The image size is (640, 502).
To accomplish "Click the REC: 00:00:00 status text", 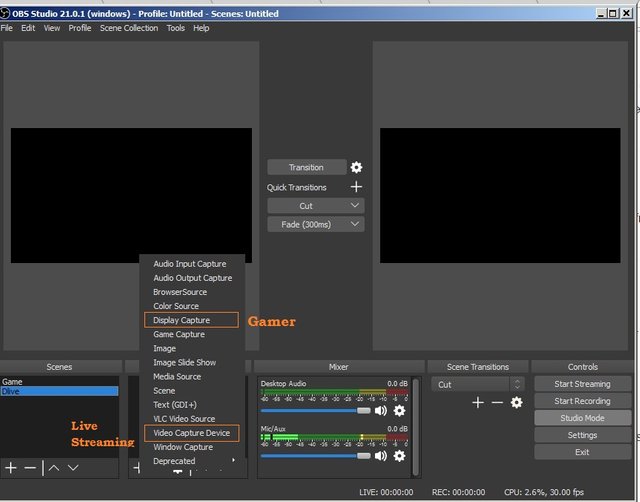I will pyautogui.click(x=458, y=492).
